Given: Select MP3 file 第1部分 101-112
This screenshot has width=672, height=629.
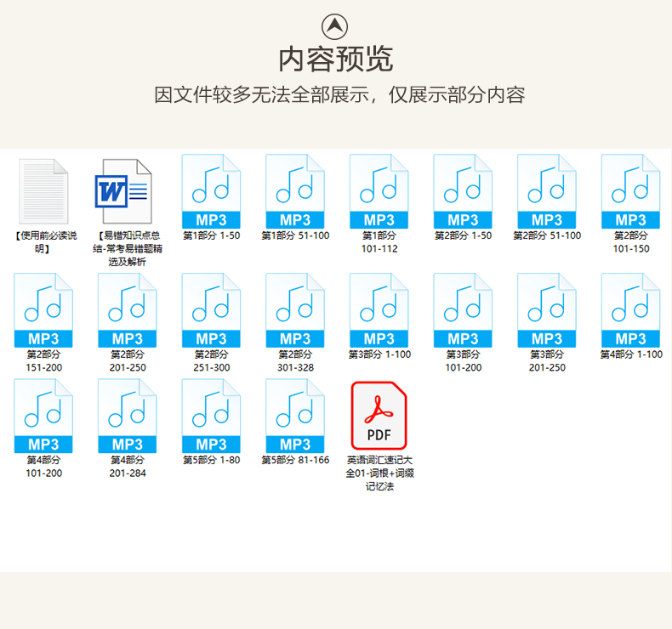Looking at the screenshot, I should (x=379, y=191).
